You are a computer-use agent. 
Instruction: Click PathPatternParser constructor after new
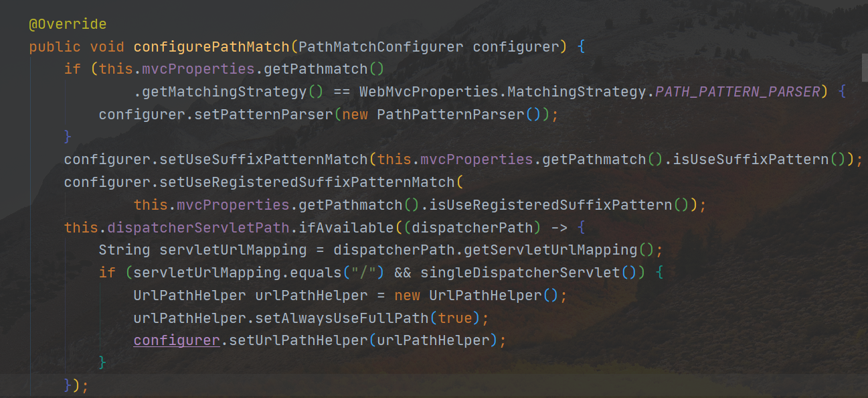pyautogui.click(x=450, y=115)
